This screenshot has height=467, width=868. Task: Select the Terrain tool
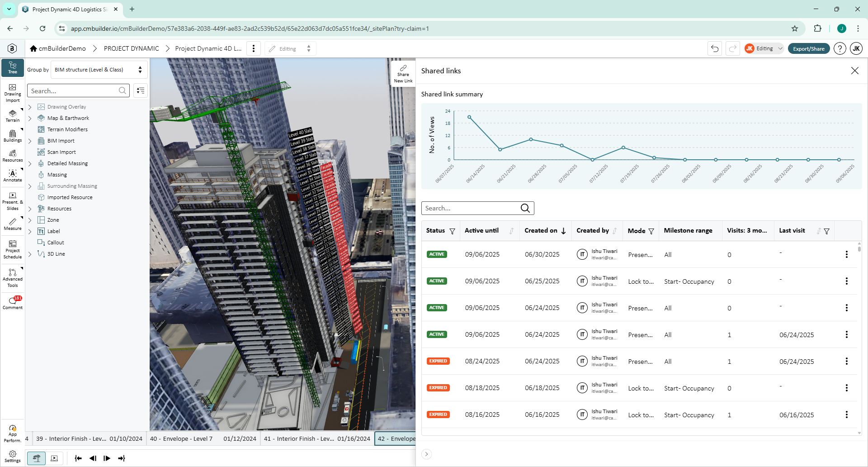click(13, 116)
